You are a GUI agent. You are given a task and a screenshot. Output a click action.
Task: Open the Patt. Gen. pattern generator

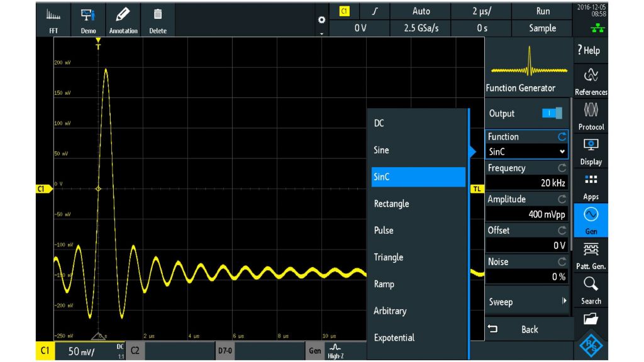point(591,255)
